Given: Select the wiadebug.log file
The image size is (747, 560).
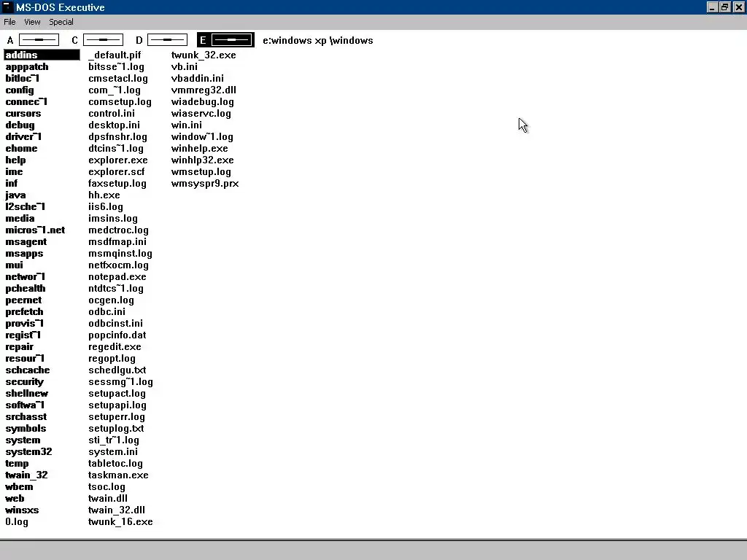Looking at the screenshot, I should pos(203,101).
